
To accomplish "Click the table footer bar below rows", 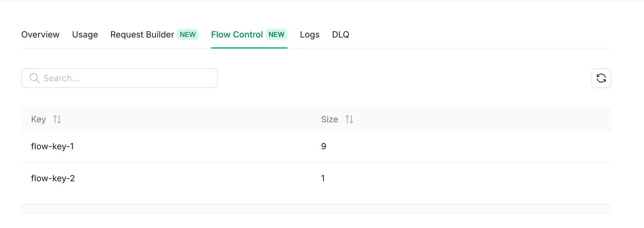I will tap(316, 209).
